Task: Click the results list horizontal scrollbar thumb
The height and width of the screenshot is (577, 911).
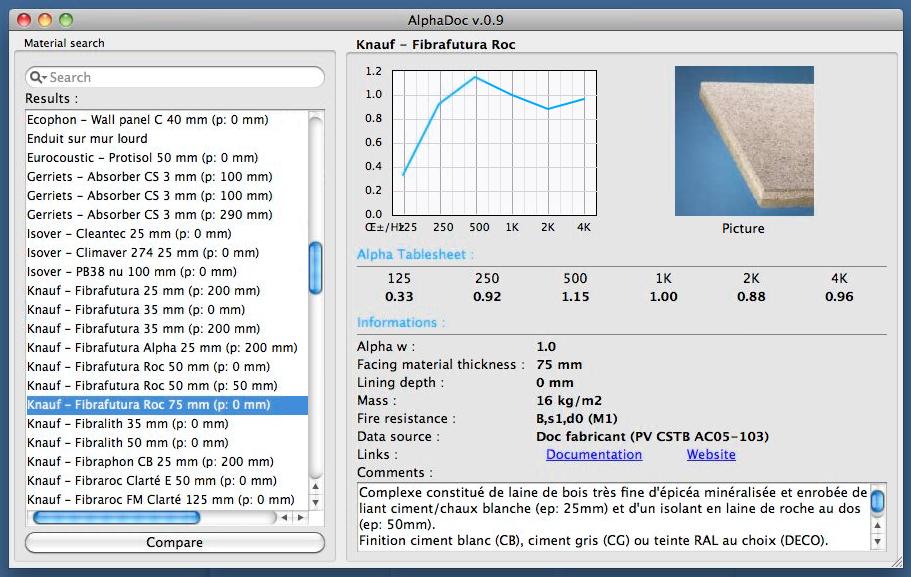Action: tap(116, 517)
